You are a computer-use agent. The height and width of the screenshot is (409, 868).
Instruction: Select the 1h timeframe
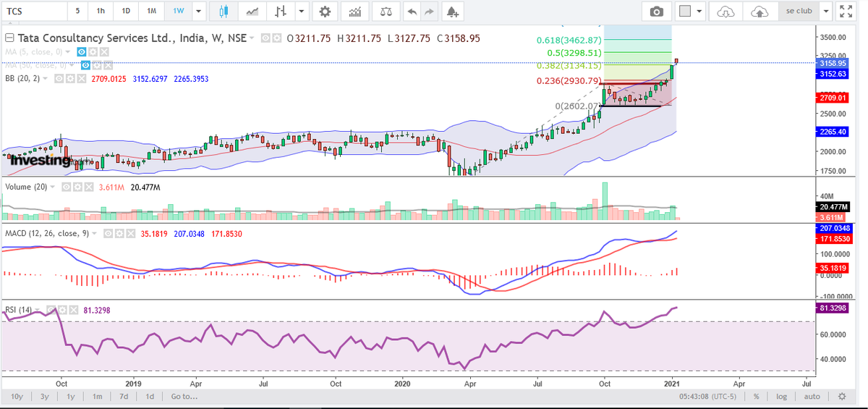101,12
